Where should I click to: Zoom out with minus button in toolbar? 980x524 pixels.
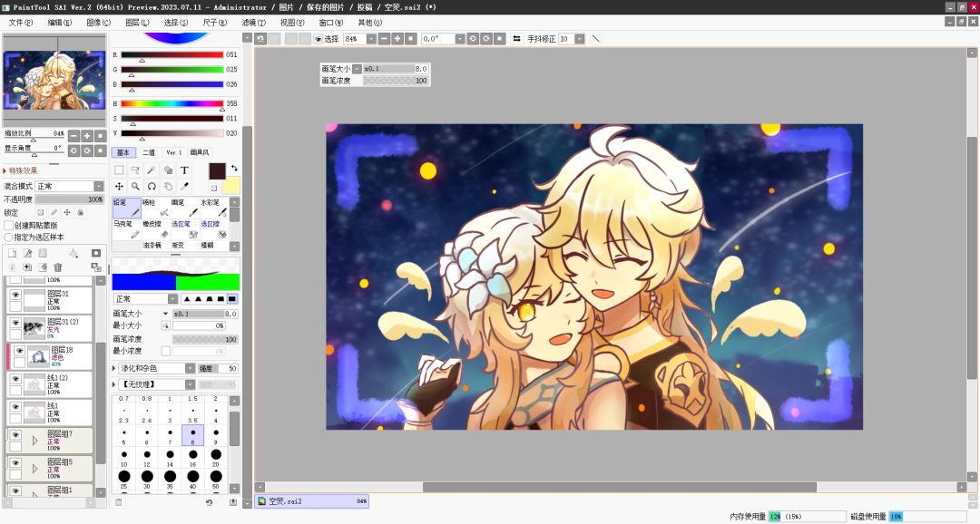coord(384,39)
